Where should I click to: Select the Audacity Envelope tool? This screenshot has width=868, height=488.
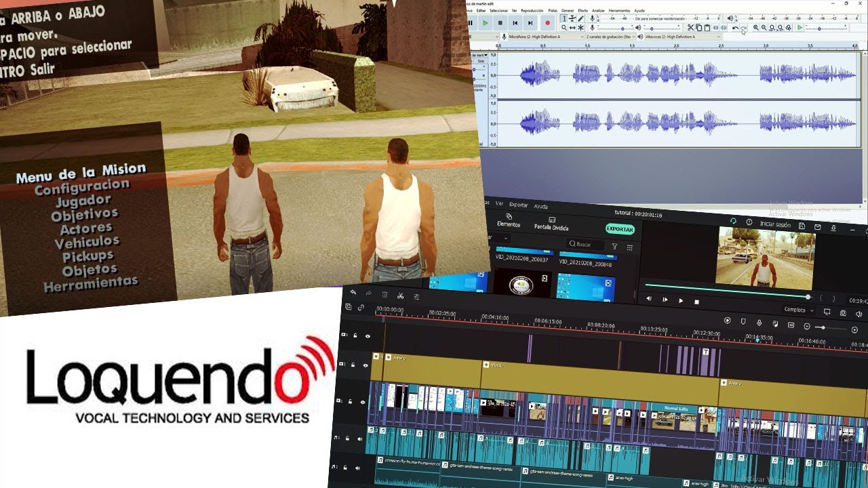pos(572,18)
